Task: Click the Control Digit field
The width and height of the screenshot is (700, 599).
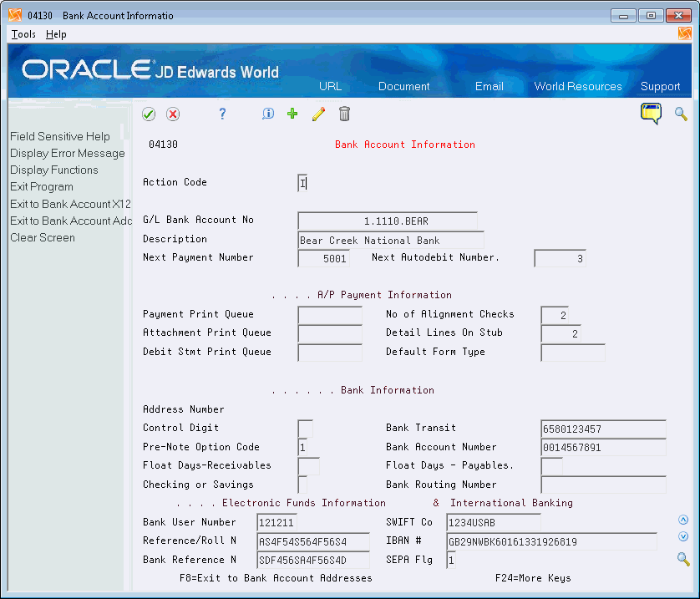Action: 305,429
